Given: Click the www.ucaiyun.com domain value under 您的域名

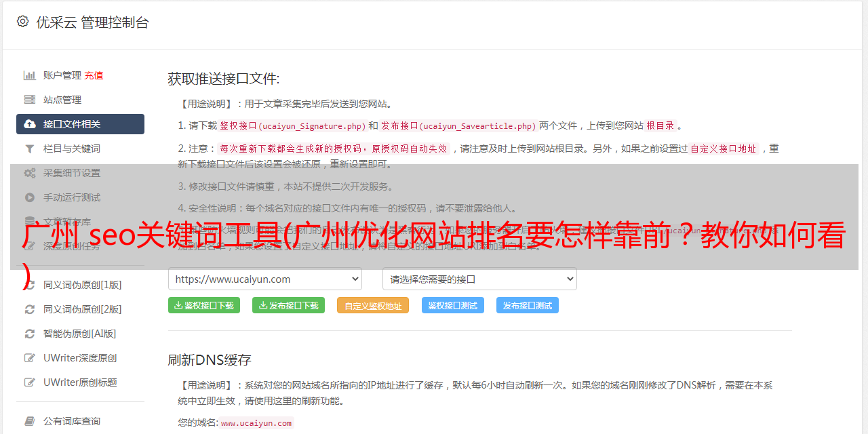Looking at the screenshot, I should tap(256, 422).
